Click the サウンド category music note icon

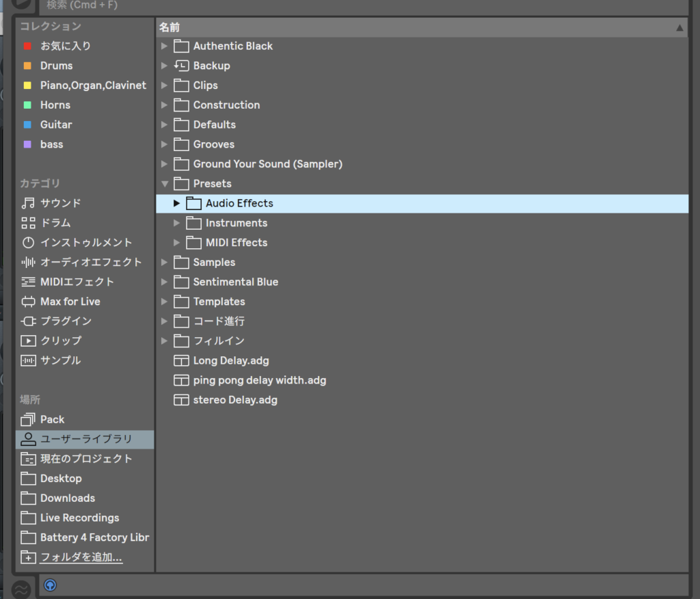(28, 203)
